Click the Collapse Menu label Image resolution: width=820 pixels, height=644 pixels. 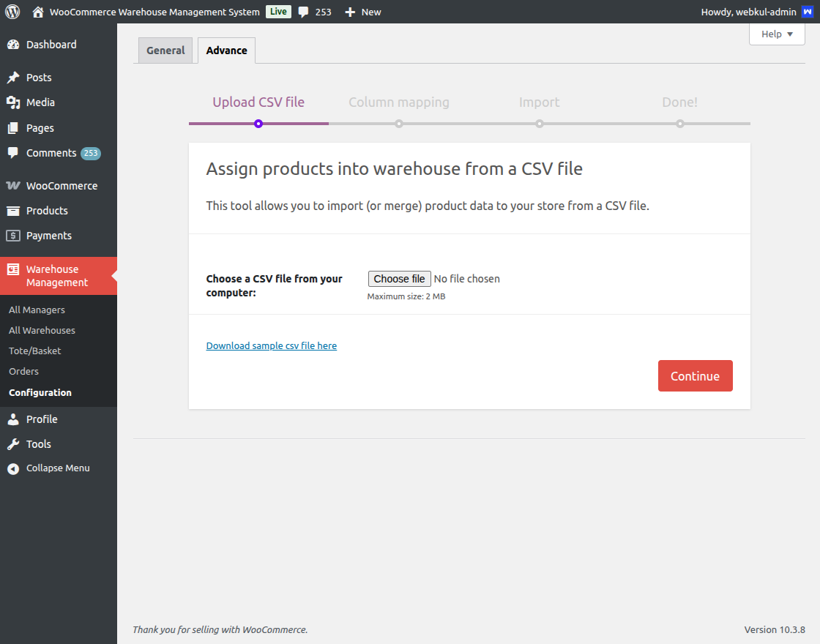[x=58, y=468]
